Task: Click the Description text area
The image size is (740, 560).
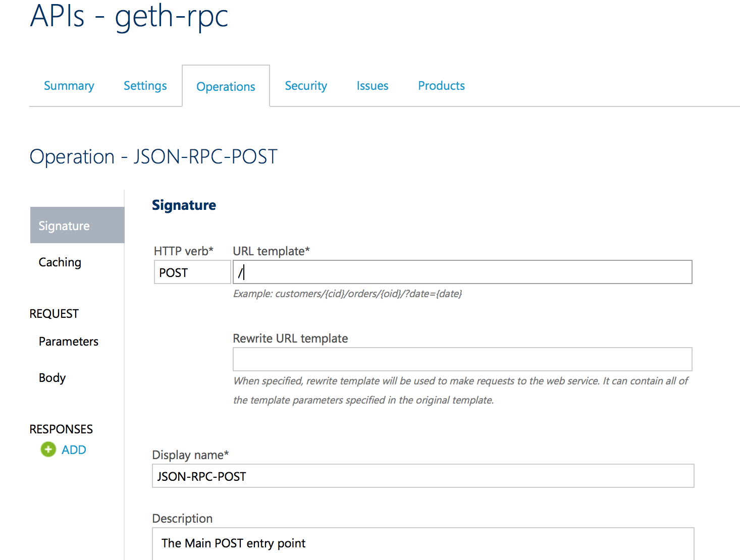Action: (422, 544)
